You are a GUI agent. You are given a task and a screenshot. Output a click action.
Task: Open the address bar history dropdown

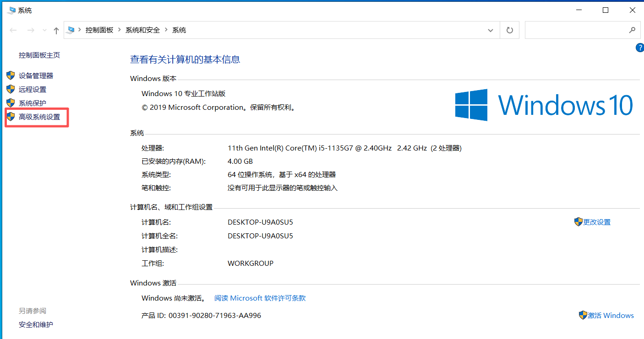491,30
